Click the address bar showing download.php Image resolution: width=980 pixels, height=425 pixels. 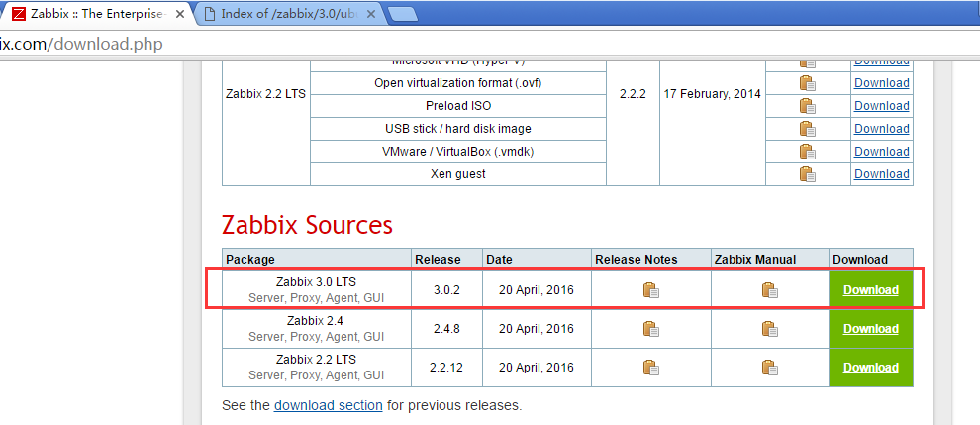tap(490, 44)
